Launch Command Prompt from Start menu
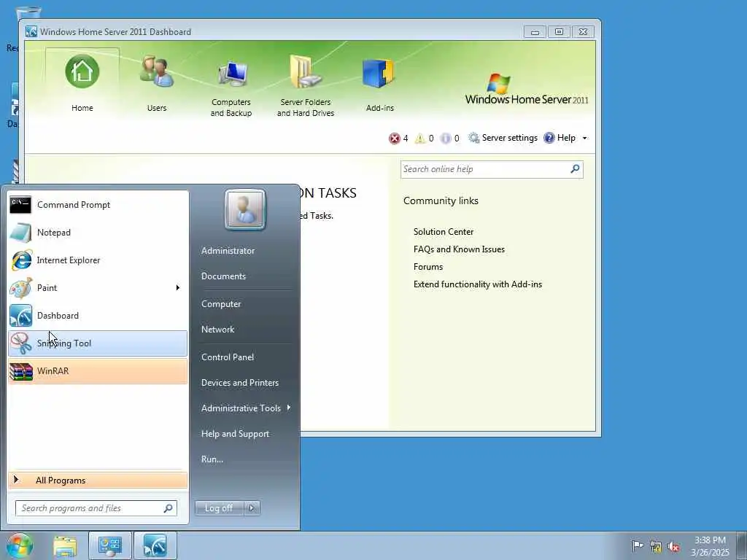The height and width of the screenshot is (560, 747). [x=98, y=205]
